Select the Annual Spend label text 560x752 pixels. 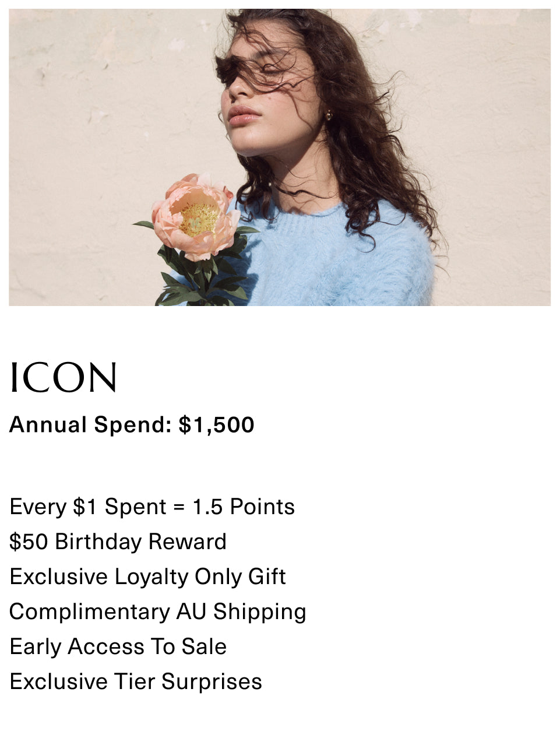[x=90, y=425]
